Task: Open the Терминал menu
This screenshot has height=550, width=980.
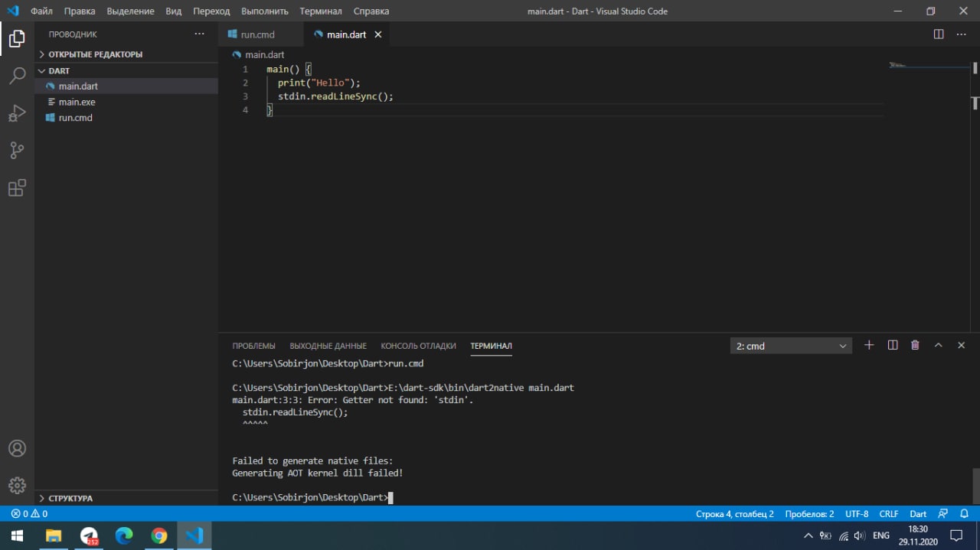Action: [x=321, y=11]
